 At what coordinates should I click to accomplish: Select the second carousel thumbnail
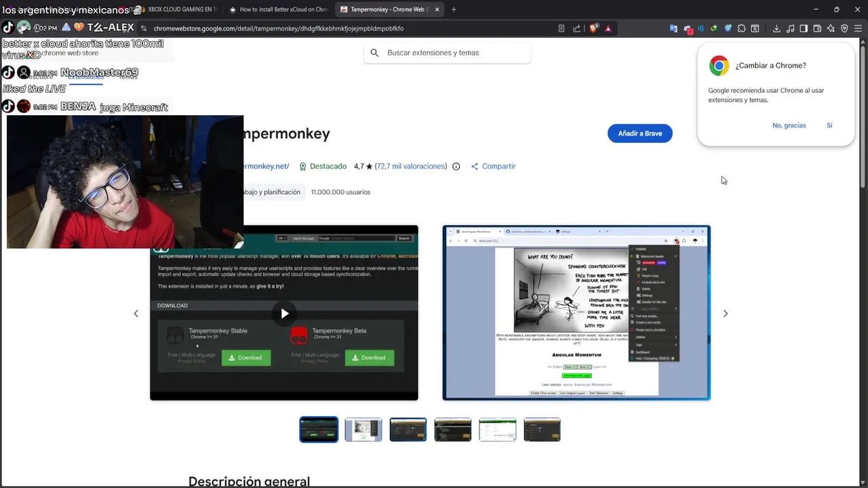point(363,430)
